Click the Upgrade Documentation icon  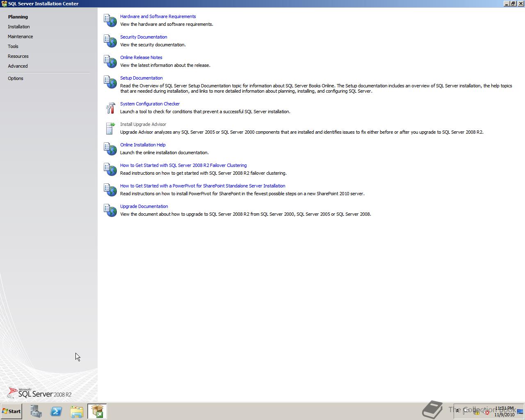point(110,210)
